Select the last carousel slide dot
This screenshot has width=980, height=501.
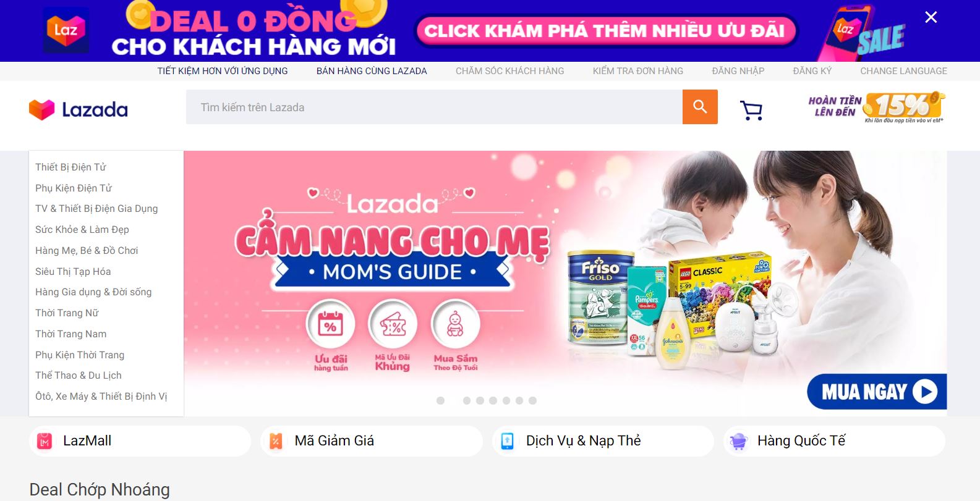pyautogui.click(x=532, y=400)
